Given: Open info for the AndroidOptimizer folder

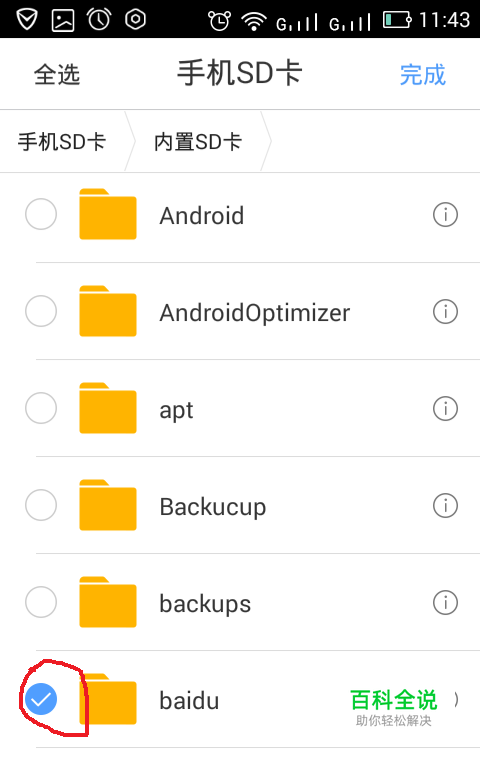Looking at the screenshot, I should (445, 311).
